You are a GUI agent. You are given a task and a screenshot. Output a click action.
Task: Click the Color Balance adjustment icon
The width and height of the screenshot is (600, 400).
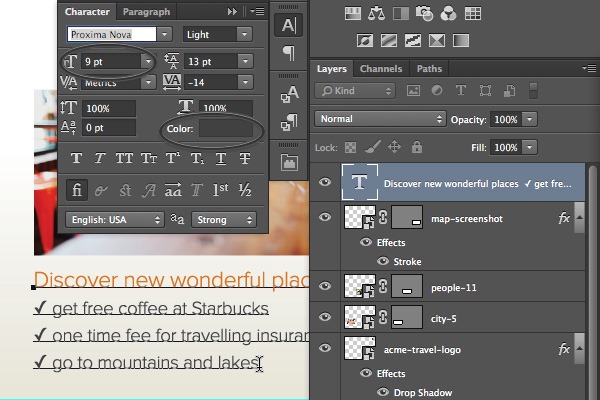click(376, 14)
